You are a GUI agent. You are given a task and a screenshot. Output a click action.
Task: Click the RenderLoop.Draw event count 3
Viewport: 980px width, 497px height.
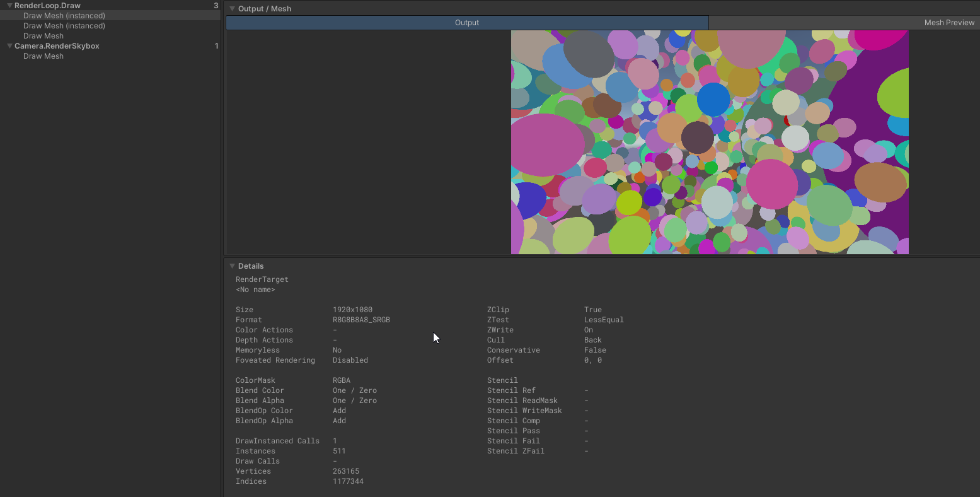tap(216, 6)
